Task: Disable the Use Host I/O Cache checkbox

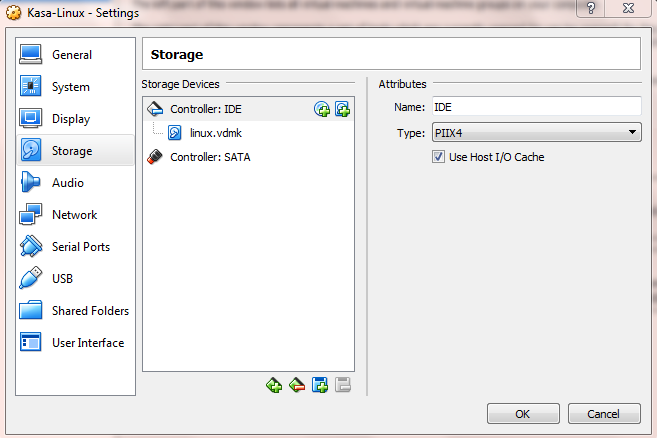Action: [x=438, y=157]
